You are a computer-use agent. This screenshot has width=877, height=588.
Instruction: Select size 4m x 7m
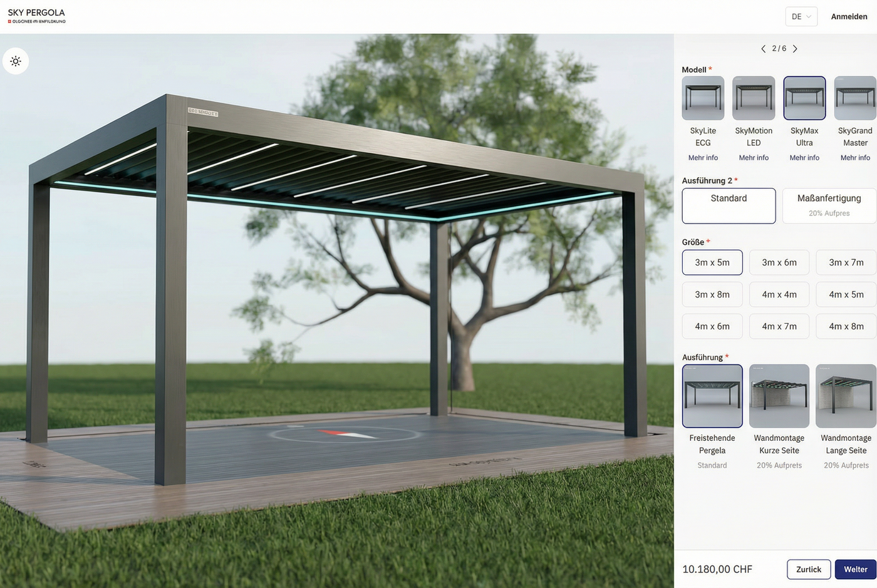click(779, 326)
